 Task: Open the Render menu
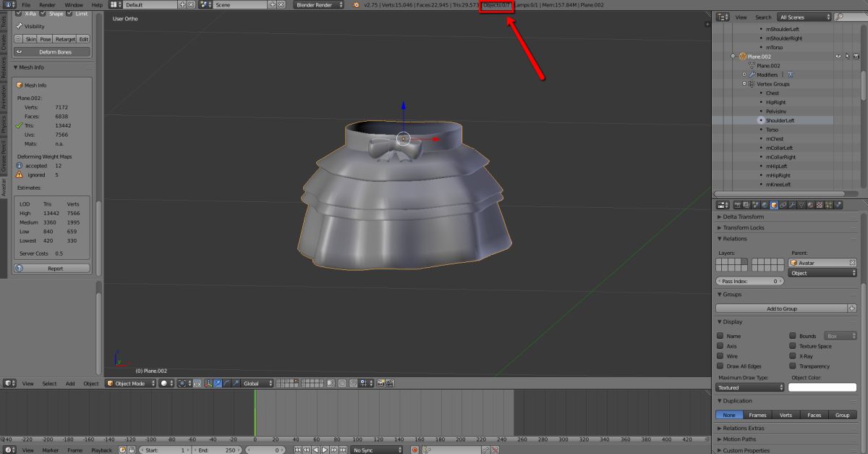(47, 4)
